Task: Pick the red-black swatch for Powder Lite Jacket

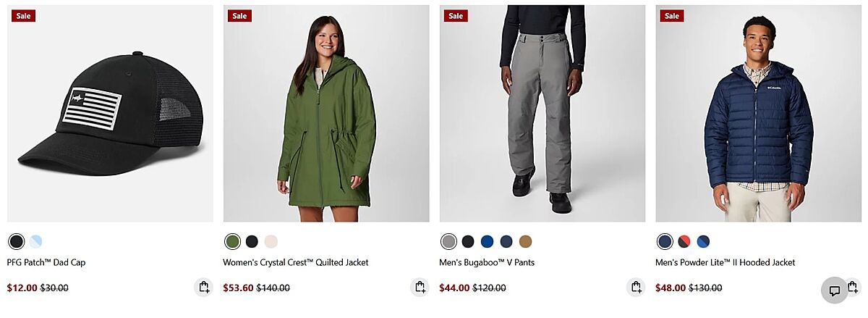Action: (684, 241)
